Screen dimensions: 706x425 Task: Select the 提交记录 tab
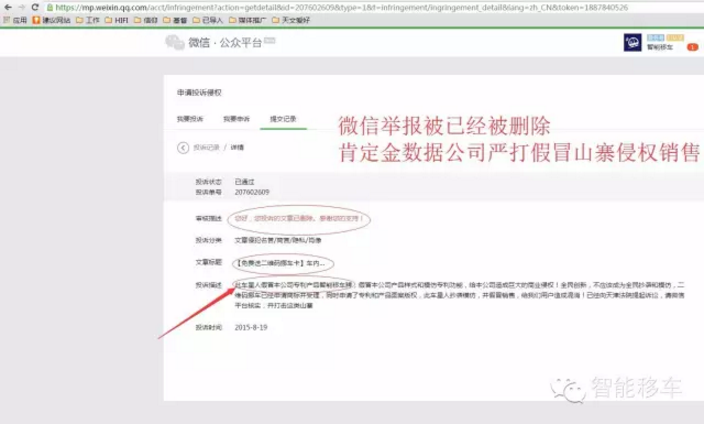pyautogui.click(x=283, y=118)
